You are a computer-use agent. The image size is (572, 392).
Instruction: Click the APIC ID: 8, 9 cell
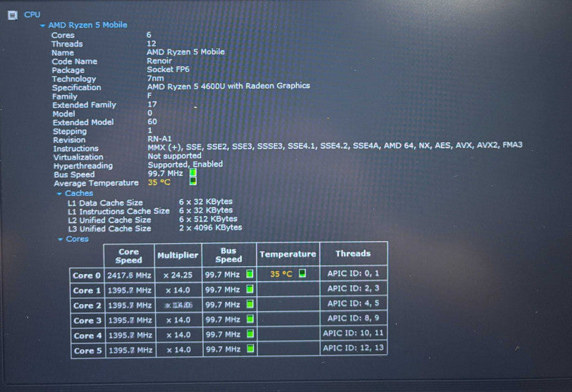tap(353, 318)
